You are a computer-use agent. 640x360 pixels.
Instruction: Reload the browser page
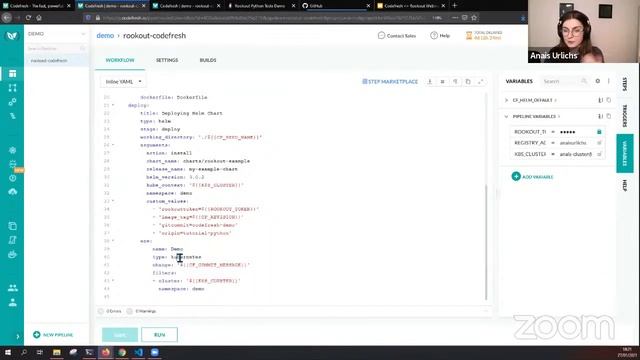pyautogui.click(x=28, y=18)
